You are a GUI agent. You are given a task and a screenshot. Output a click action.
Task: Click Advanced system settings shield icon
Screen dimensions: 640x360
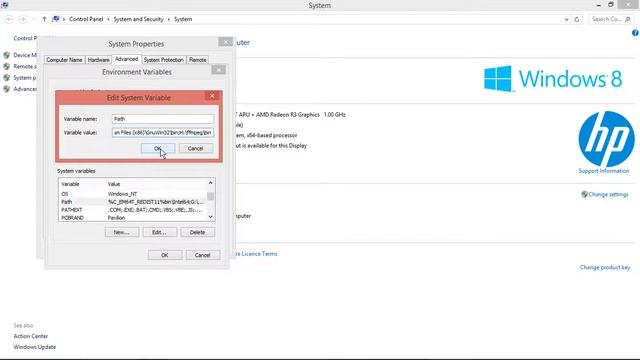pos(6,89)
